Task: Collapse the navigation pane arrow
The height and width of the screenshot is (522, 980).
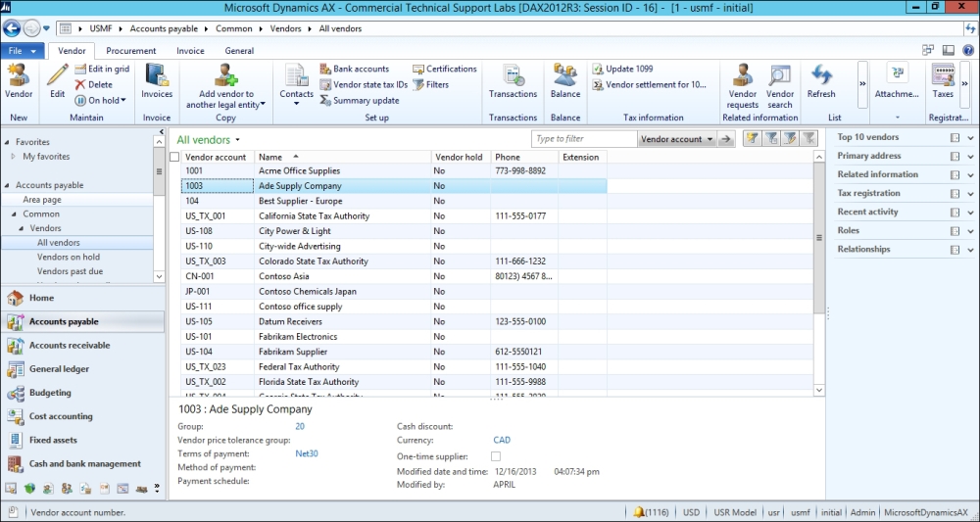Action: click(162, 132)
